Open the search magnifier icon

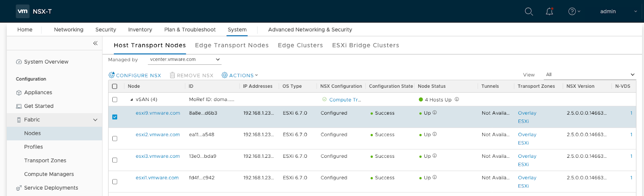[529, 12]
